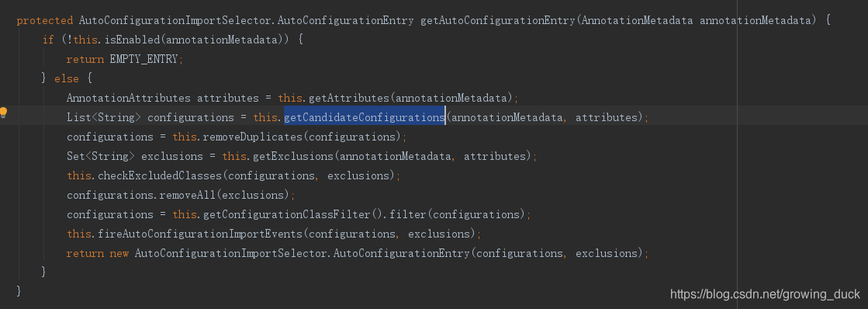Click getExclusions method call
This screenshot has height=309, width=868.
293,156
